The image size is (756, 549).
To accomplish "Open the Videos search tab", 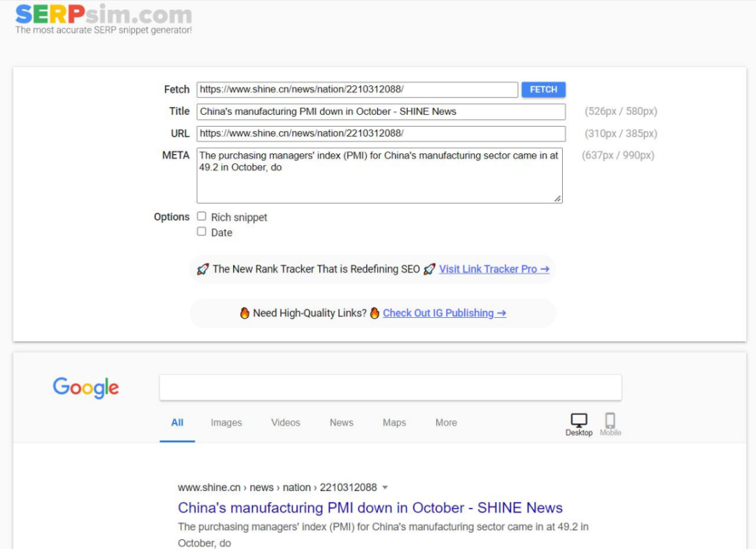I will click(286, 422).
